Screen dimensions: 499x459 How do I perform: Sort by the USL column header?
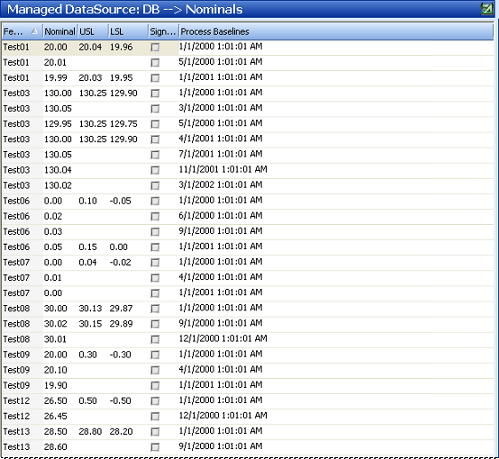click(93, 32)
